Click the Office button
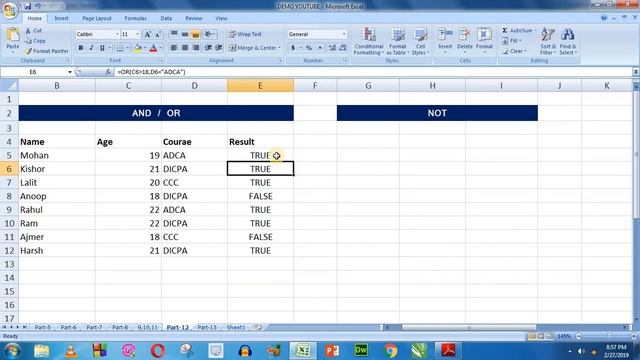 point(10,9)
